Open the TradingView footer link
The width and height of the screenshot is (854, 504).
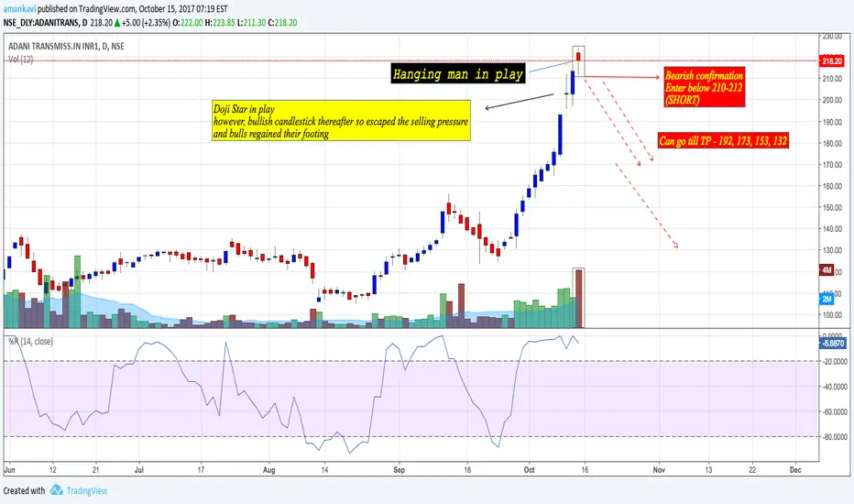coord(87,491)
